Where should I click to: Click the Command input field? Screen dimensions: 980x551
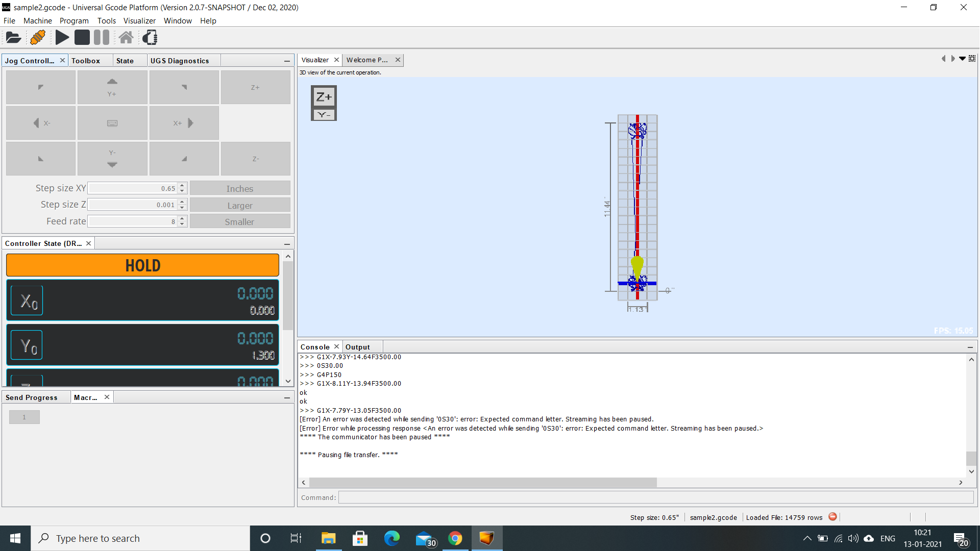click(655, 497)
